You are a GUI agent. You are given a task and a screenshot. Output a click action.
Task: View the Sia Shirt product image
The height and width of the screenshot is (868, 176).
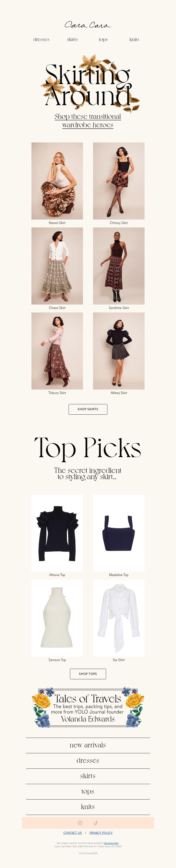point(119,618)
